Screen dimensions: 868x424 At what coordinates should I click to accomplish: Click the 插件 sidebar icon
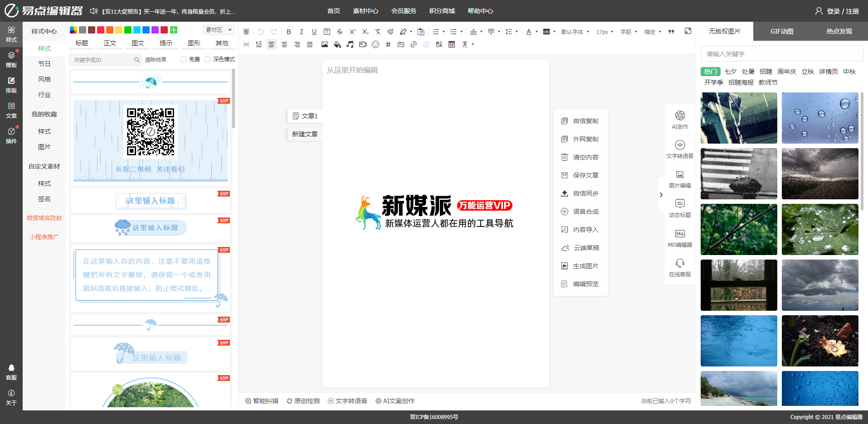(11, 135)
